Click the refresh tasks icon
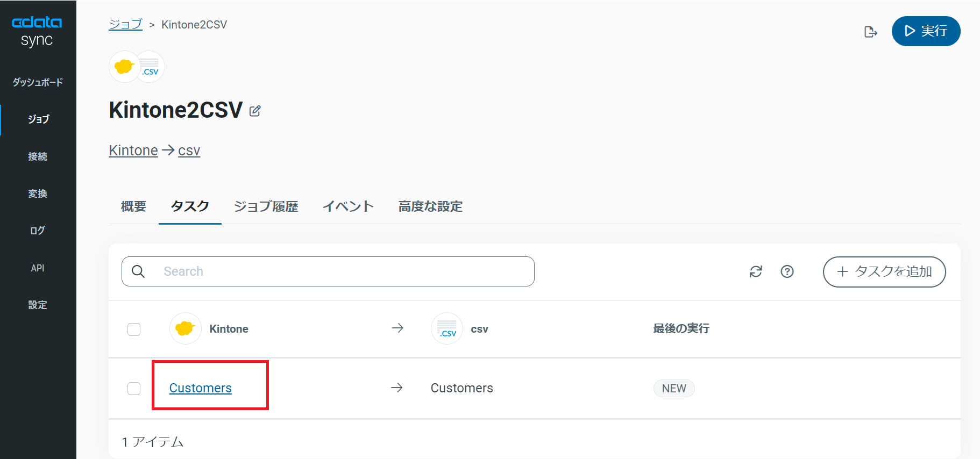This screenshot has height=459, width=980. click(756, 271)
